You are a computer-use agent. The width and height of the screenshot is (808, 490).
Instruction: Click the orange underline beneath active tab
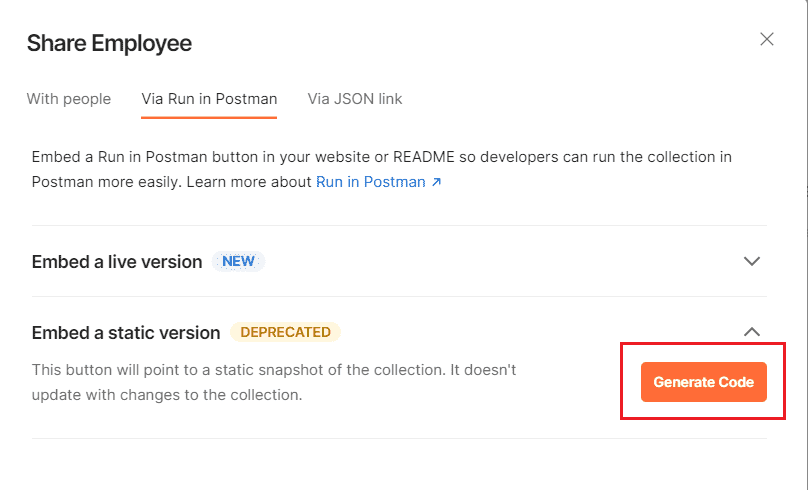coord(209,117)
